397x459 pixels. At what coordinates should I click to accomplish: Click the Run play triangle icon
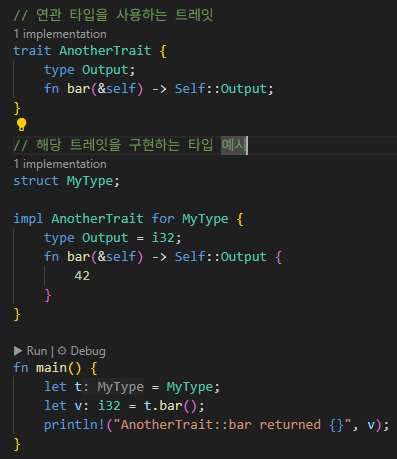point(18,351)
